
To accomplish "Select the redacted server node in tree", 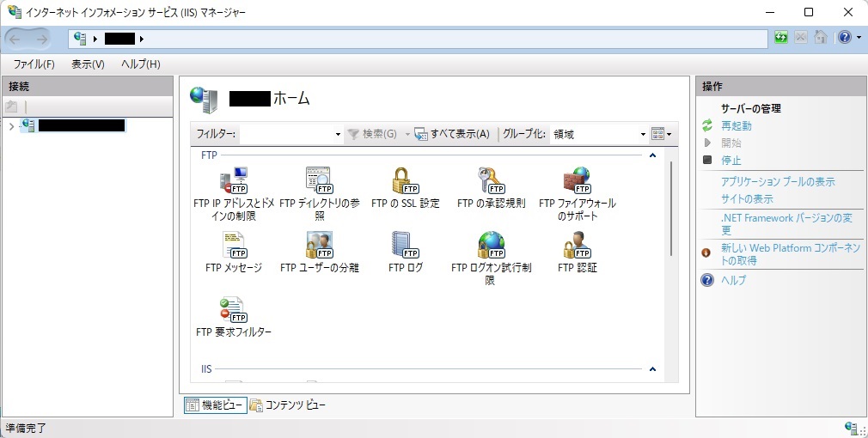I will click(x=82, y=125).
